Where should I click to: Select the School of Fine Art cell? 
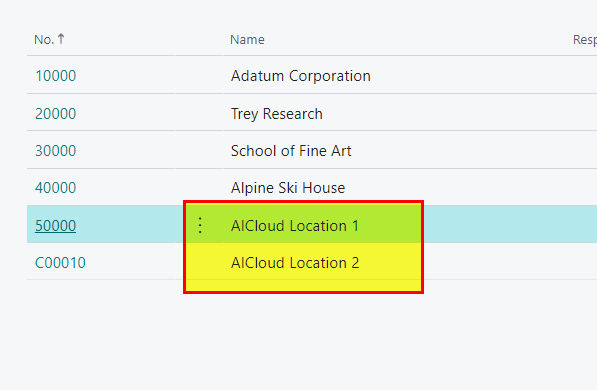click(291, 151)
